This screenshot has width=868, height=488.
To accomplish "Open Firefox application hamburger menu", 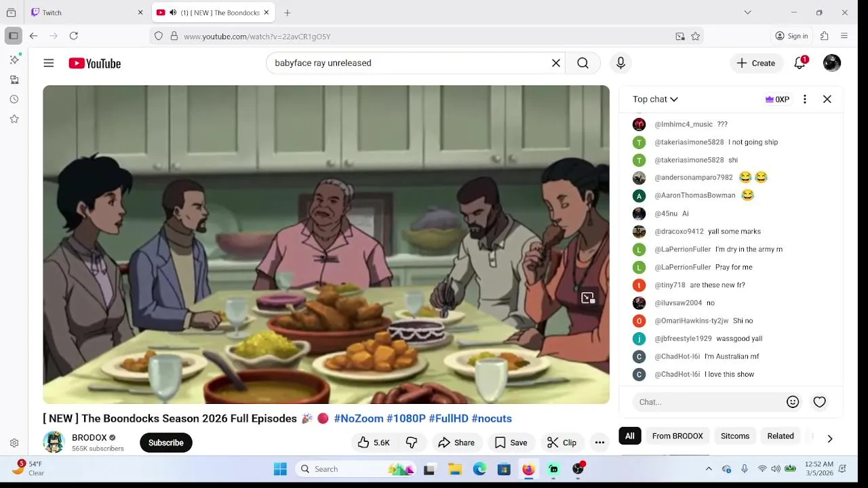I will click(844, 36).
